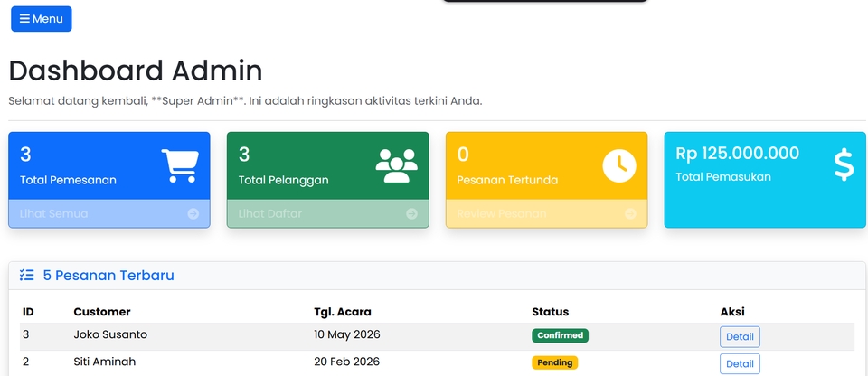Click arrow icon beside Lihat Semua
The height and width of the screenshot is (376, 868).
pyautogui.click(x=193, y=213)
